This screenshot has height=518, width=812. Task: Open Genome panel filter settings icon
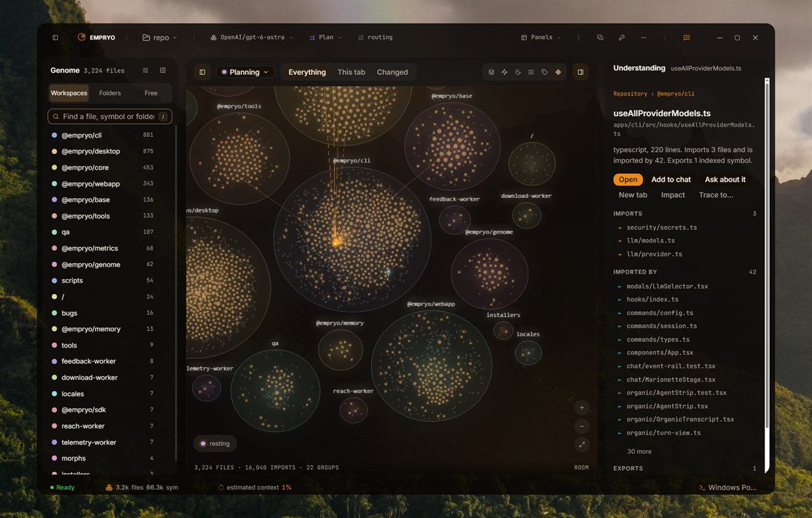click(146, 70)
